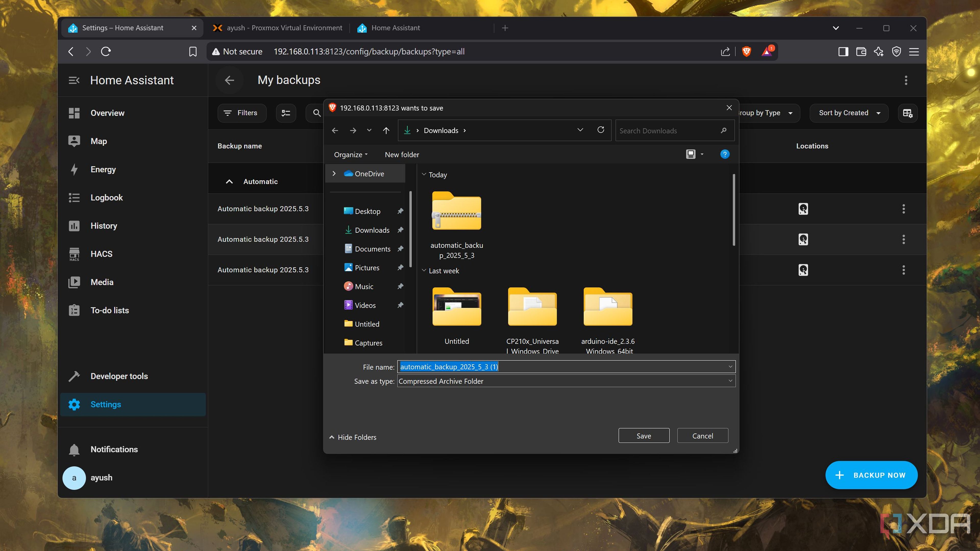The image size is (980, 551).
Task: Open Brave VPN shield icon
Action: pyautogui.click(x=896, y=52)
